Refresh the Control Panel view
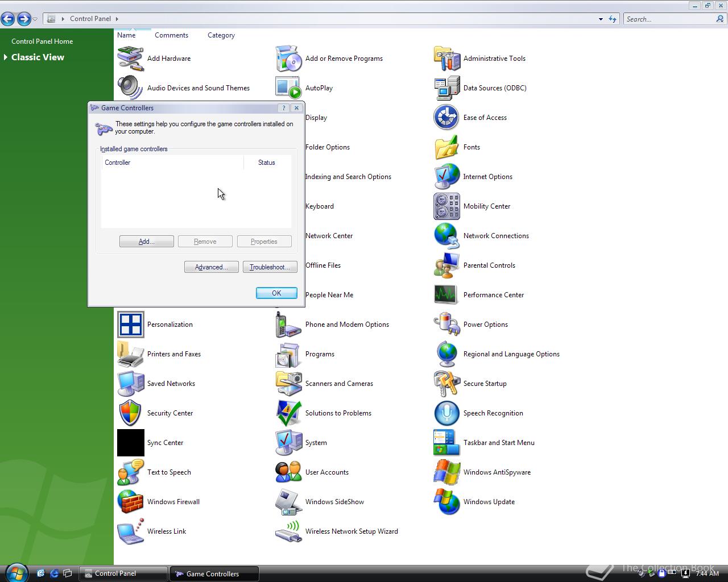This screenshot has width=728, height=582. coord(613,19)
